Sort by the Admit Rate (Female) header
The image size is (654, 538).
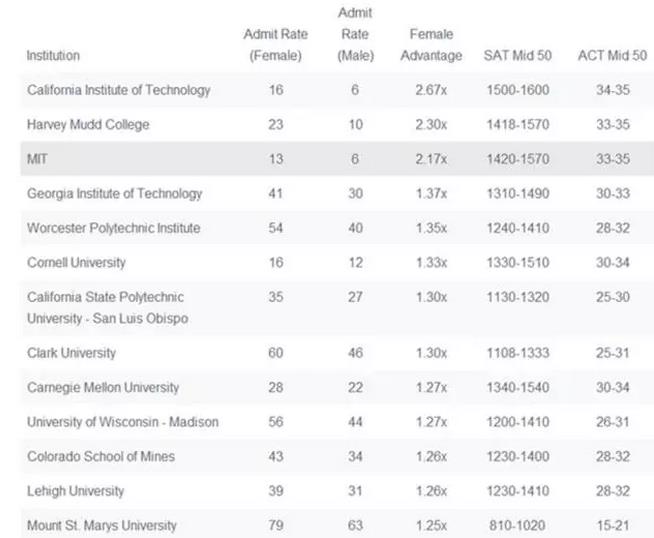(x=275, y=45)
